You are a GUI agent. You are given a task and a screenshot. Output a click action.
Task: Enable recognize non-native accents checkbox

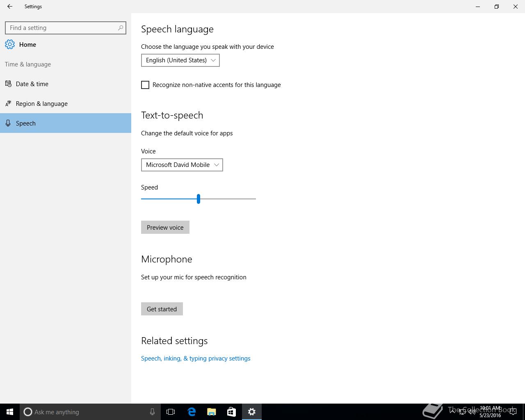click(x=145, y=85)
